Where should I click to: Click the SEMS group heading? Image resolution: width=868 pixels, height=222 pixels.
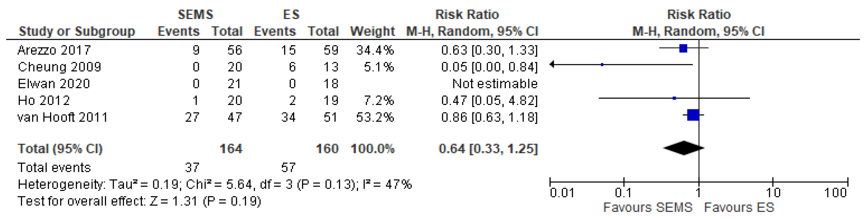click(x=195, y=15)
